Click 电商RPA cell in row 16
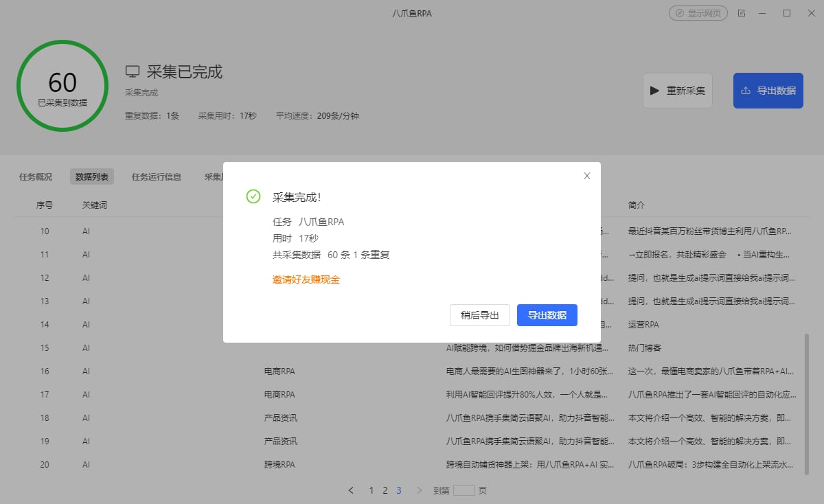The image size is (824, 504). click(x=279, y=371)
